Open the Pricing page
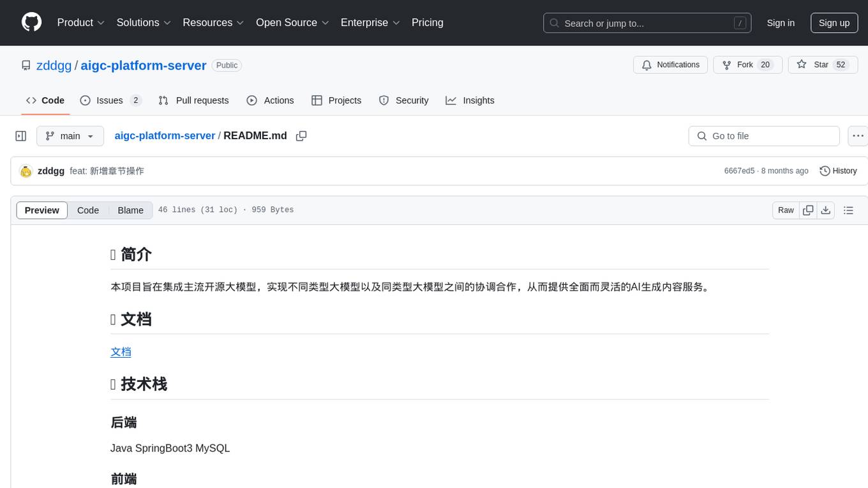868x488 pixels. point(428,22)
